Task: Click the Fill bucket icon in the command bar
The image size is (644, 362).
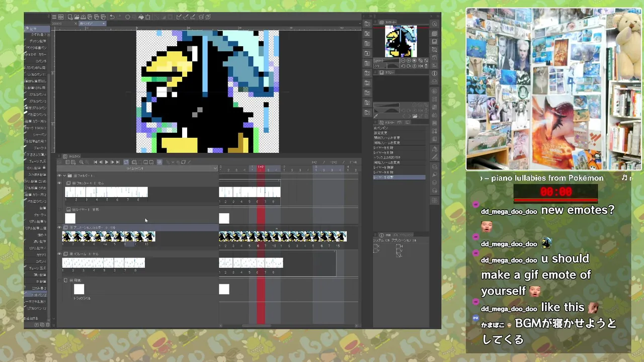Action: (141, 17)
